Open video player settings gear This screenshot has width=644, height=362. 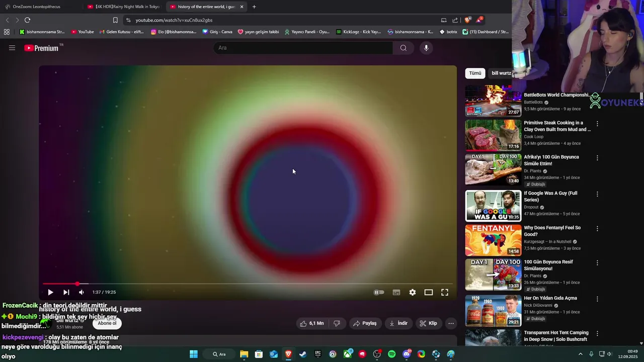point(413,292)
